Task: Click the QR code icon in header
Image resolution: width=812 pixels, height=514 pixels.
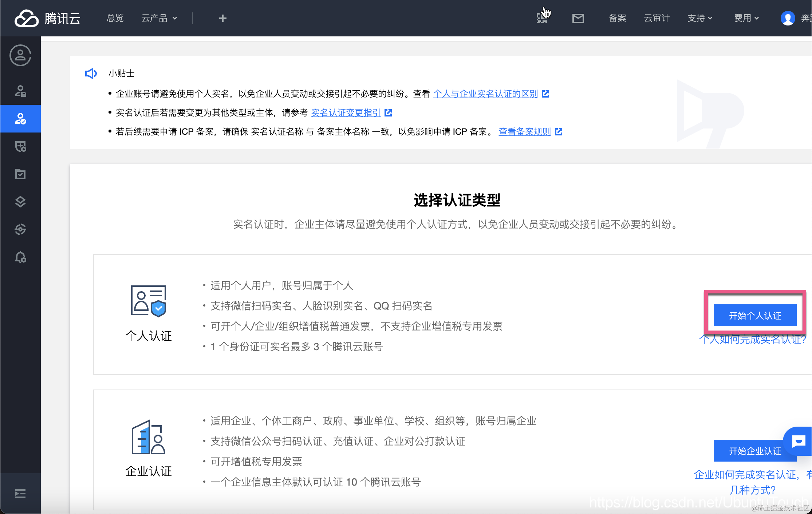Action: [541, 18]
